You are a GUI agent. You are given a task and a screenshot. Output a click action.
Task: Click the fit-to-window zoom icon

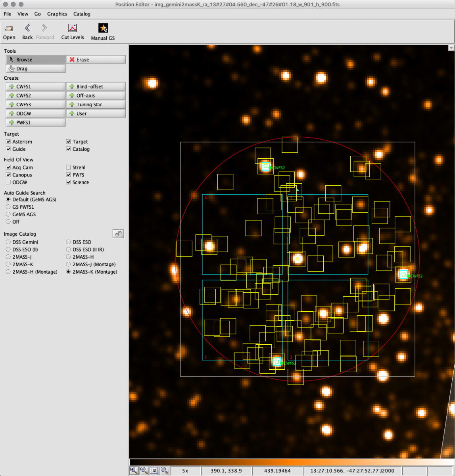154,470
